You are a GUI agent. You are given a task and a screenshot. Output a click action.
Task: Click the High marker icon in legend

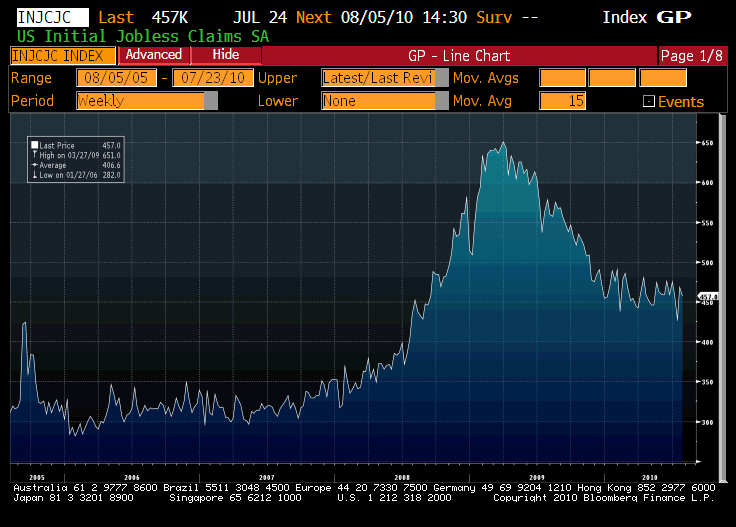click(x=34, y=156)
